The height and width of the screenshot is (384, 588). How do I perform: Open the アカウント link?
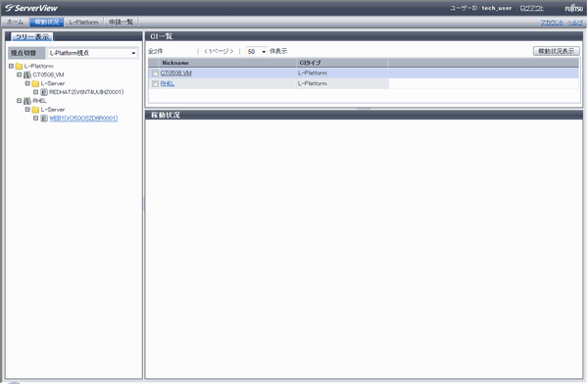tap(552, 23)
